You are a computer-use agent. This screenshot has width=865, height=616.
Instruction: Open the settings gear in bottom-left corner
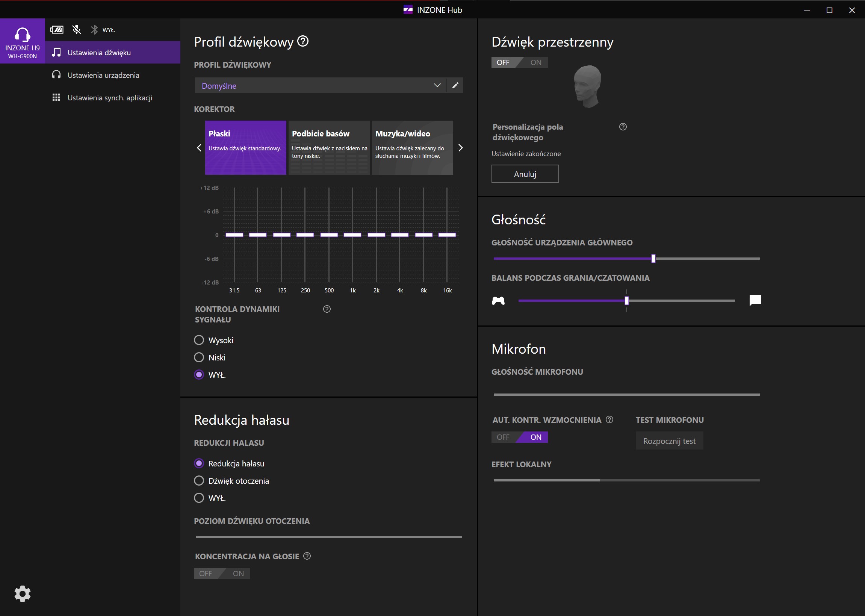click(23, 593)
